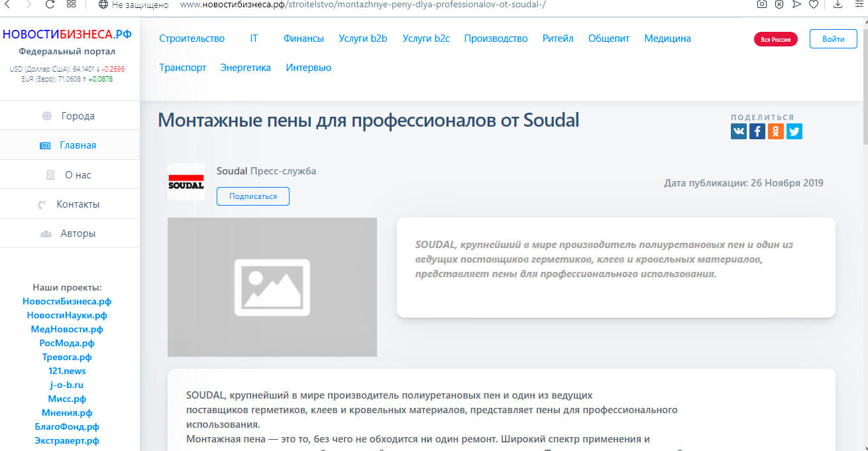Click the Soudal author name
The width and height of the screenshot is (868, 451).
(232, 171)
